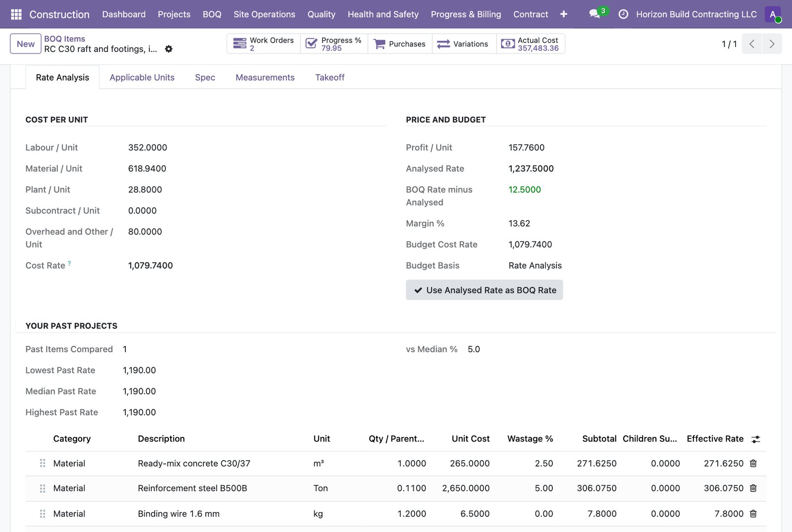The height and width of the screenshot is (532, 792).
Task: Open the plus icon for more menus
Action: point(563,14)
